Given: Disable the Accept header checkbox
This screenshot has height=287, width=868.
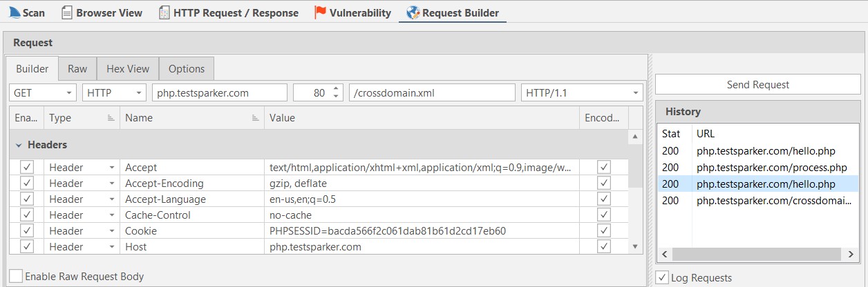Looking at the screenshot, I should point(27,168).
